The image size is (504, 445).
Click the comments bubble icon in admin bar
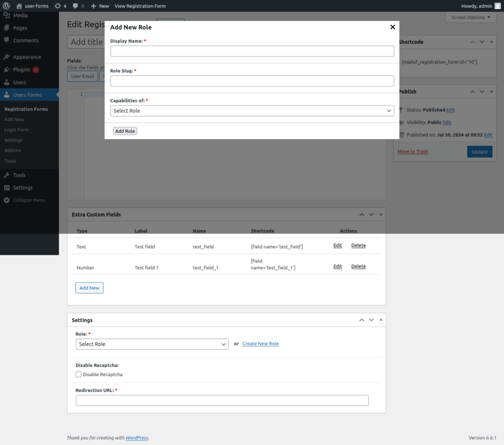click(75, 6)
